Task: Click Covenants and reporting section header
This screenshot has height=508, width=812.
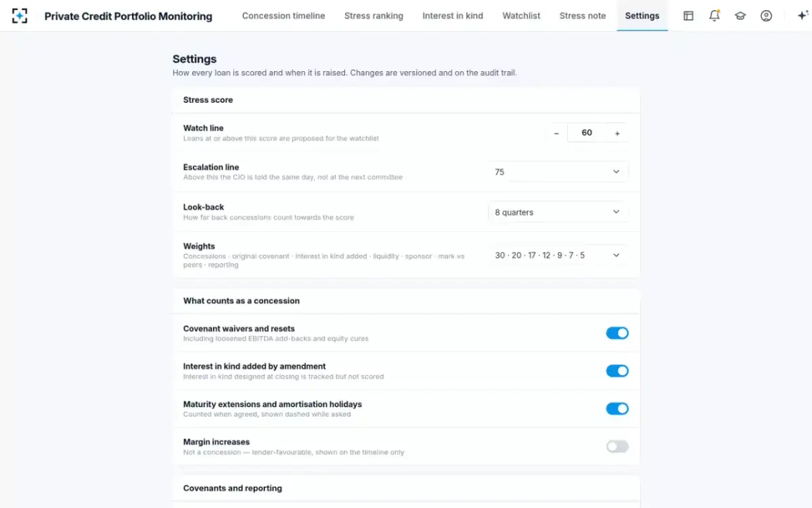Action: (232, 488)
